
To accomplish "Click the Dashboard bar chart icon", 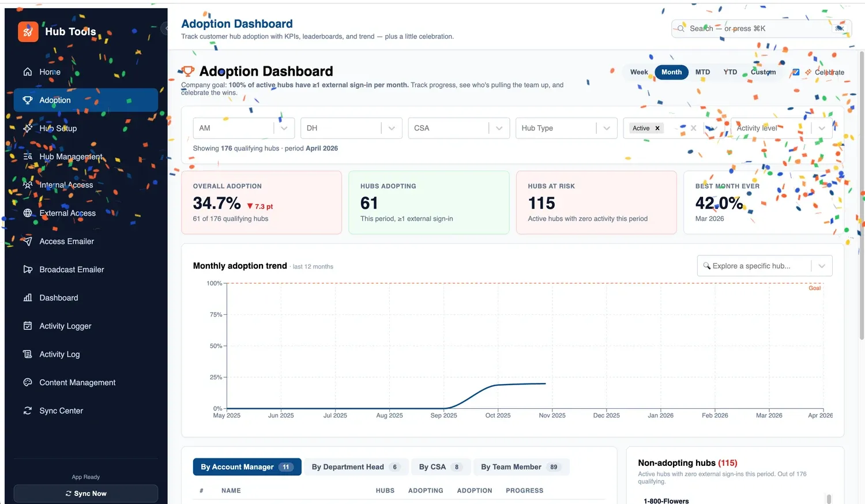I will (28, 298).
